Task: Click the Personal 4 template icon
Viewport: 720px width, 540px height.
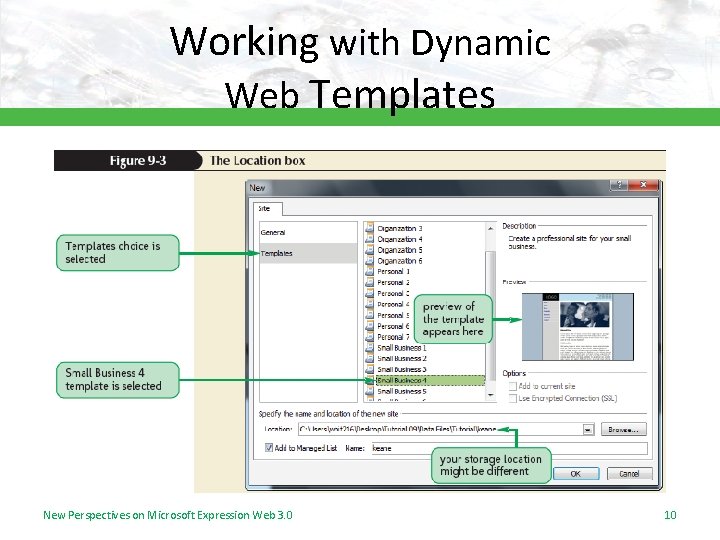Action: click(369, 304)
